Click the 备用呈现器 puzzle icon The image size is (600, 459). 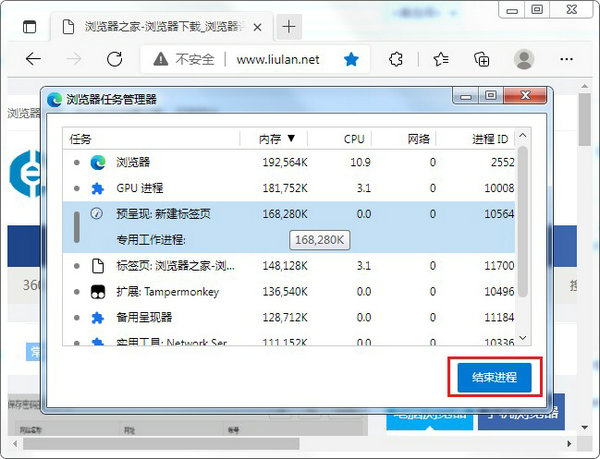click(x=98, y=318)
